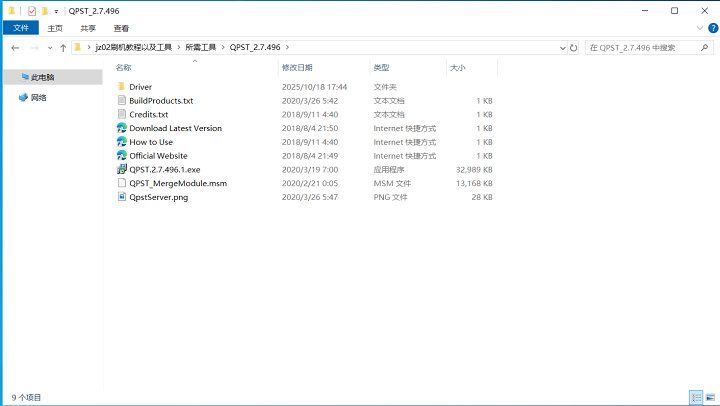Open the Driver folder icon

[x=121, y=86]
